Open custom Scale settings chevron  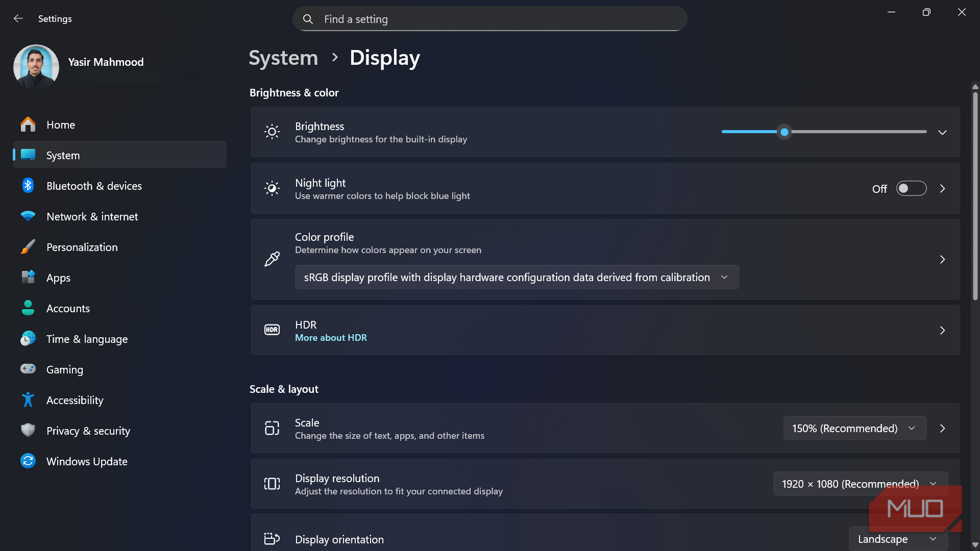[942, 428]
